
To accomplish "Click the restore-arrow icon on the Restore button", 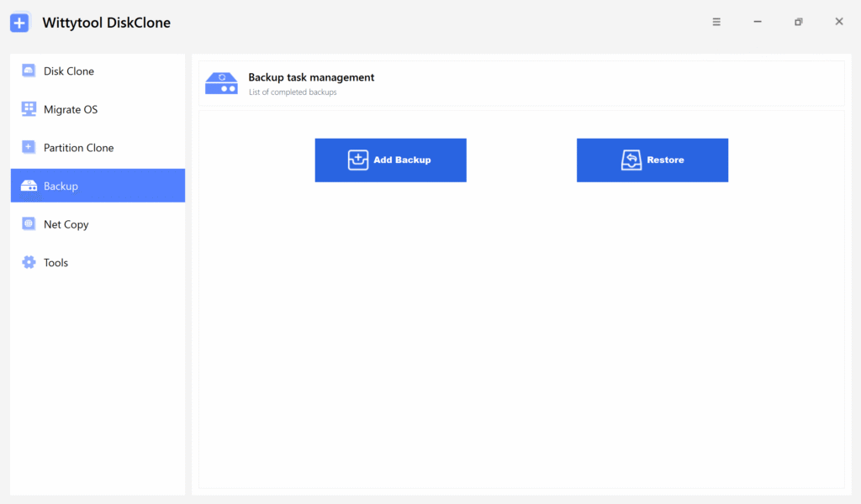I will [x=631, y=160].
